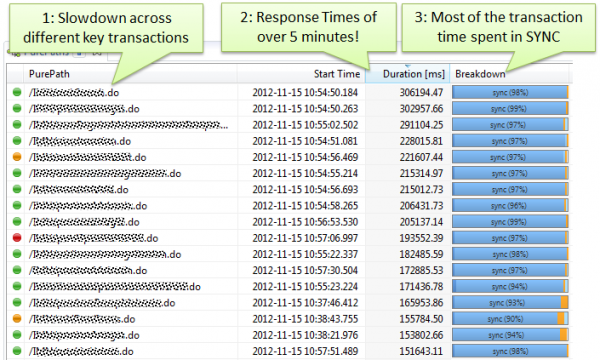Click start time 2012-11-15 10:54:56.469
The width and height of the screenshot is (600, 360).
click(305, 157)
